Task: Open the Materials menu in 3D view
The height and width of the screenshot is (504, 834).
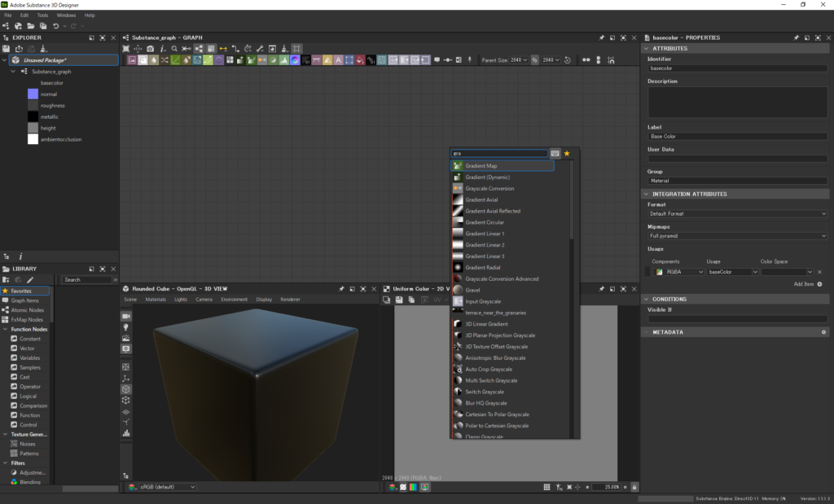Action: [156, 300]
